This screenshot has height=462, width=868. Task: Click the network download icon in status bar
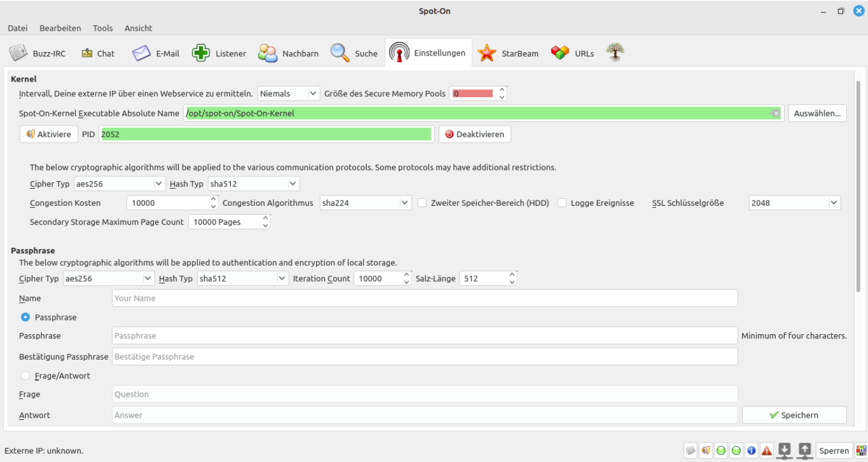tap(785, 450)
